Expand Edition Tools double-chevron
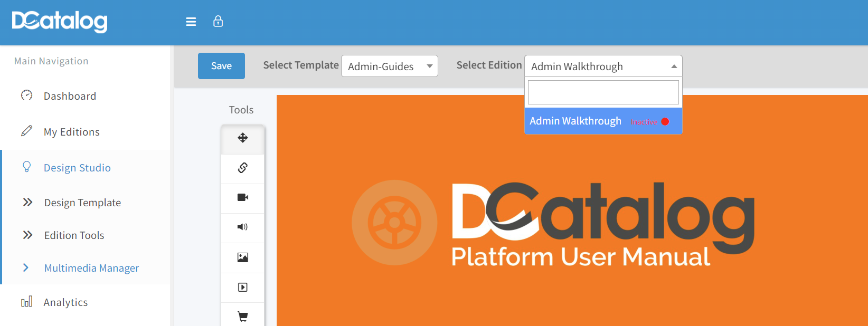Image resolution: width=868 pixels, height=326 pixels. pos(28,235)
